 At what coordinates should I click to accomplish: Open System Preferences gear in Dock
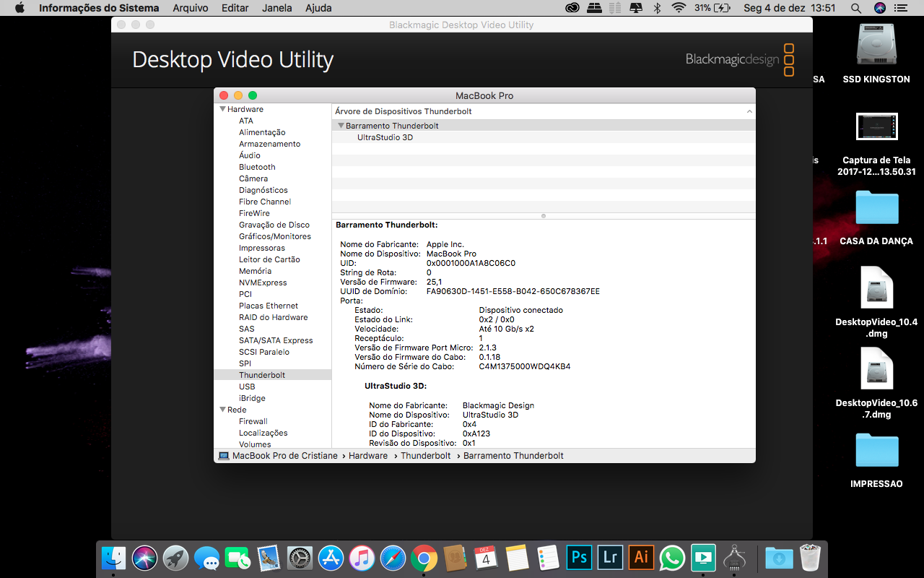click(x=300, y=558)
